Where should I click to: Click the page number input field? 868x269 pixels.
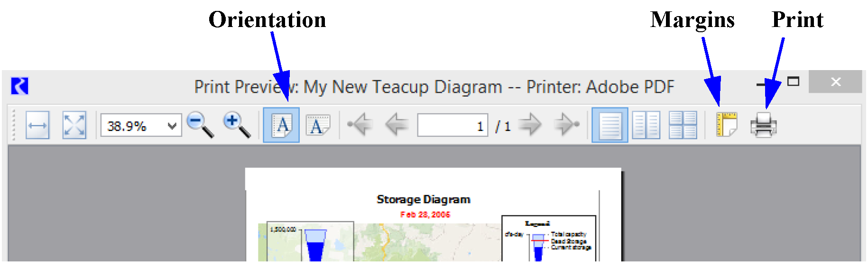pyautogui.click(x=452, y=126)
